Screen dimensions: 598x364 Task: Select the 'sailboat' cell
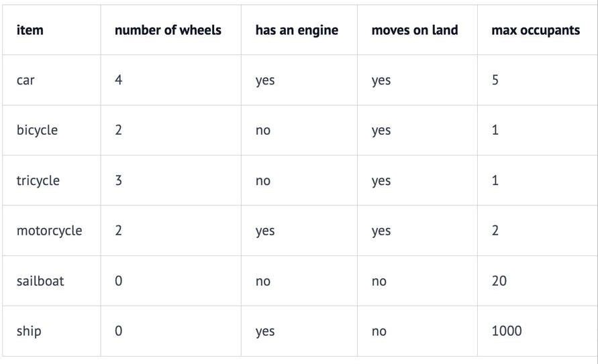(x=40, y=281)
